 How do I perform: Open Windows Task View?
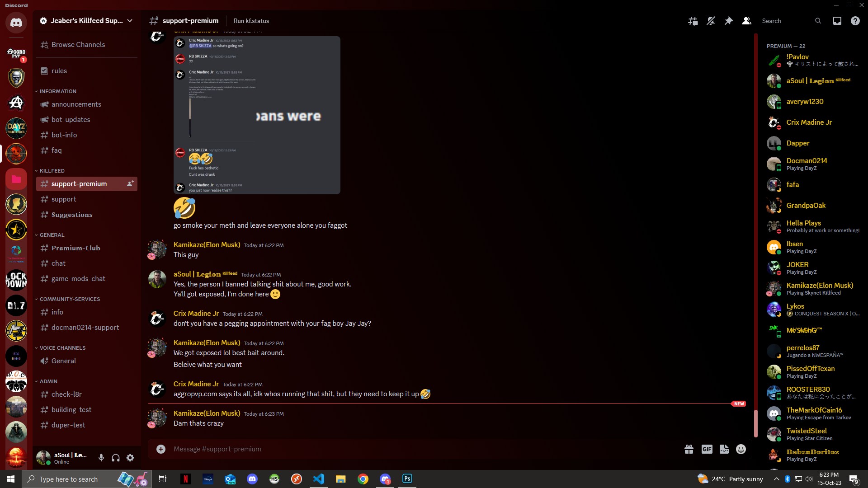click(x=163, y=479)
